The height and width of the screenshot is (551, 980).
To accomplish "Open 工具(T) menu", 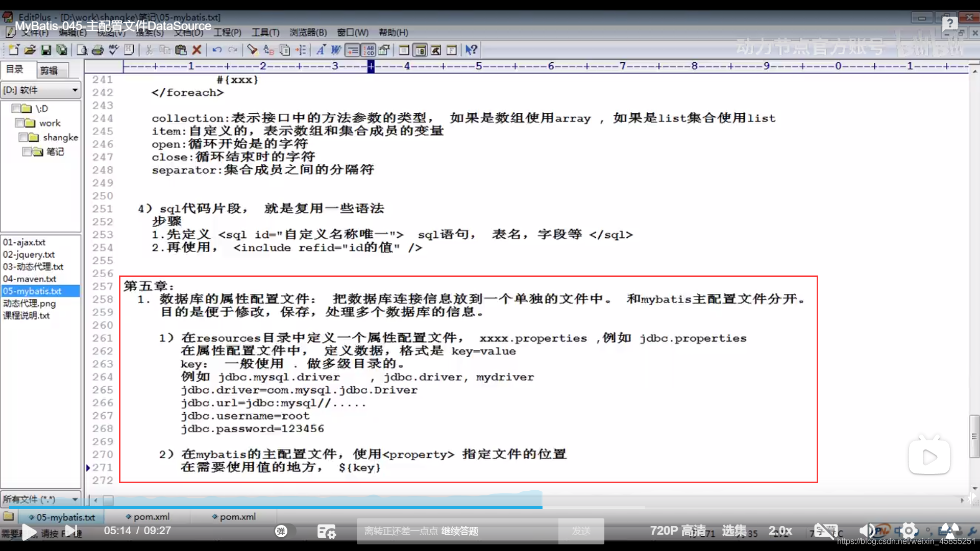I will (265, 33).
